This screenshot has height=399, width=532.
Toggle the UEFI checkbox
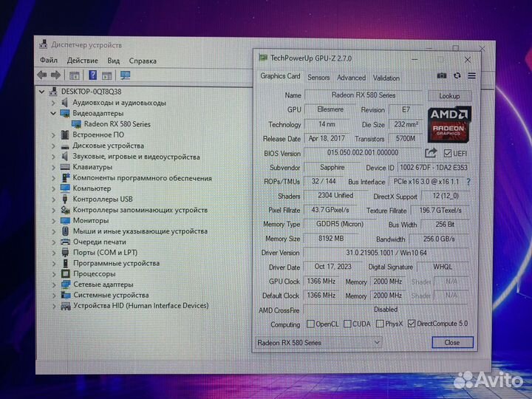(448, 154)
